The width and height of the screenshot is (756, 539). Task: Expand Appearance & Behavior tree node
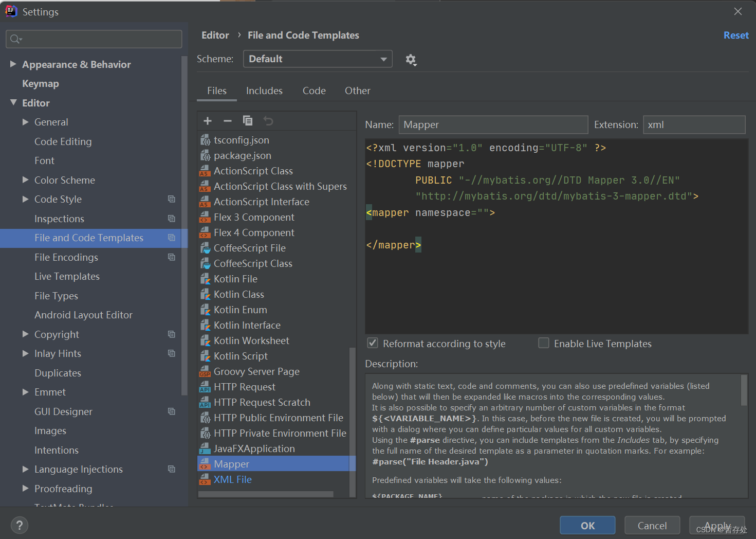pos(13,64)
